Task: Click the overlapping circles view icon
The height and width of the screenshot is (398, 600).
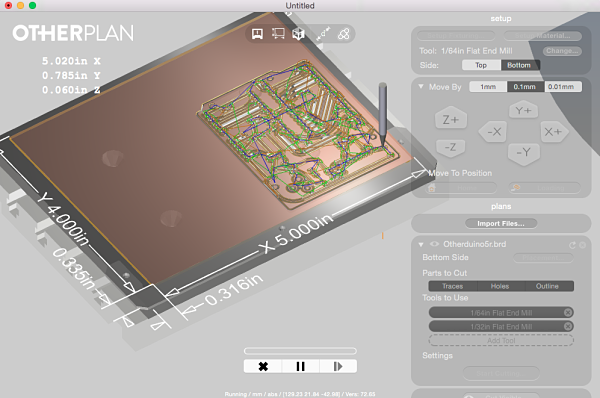Action: point(344,34)
